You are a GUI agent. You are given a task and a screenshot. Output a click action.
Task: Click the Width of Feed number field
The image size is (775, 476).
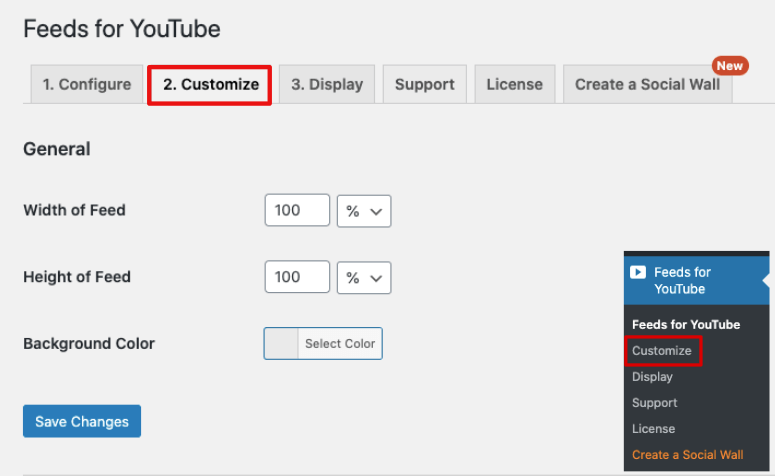point(297,210)
